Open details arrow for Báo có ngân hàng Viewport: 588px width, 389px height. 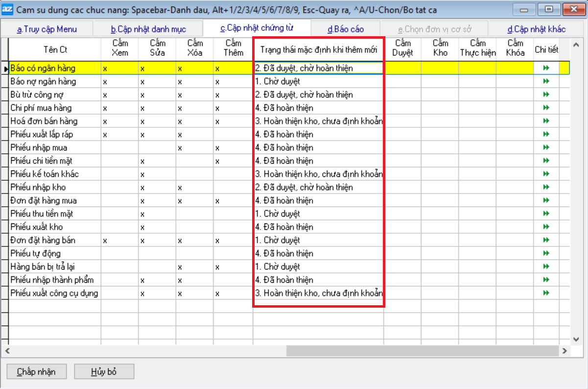click(x=546, y=68)
